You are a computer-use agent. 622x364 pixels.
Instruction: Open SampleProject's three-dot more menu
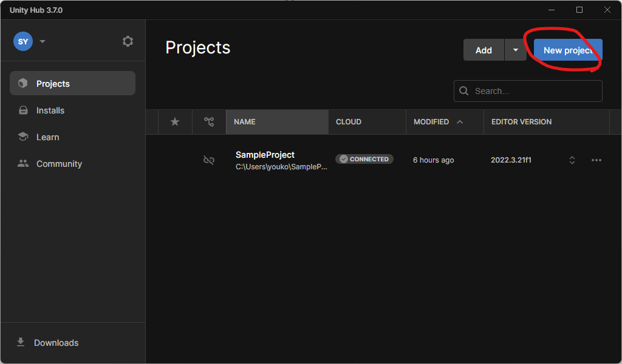coord(596,160)
